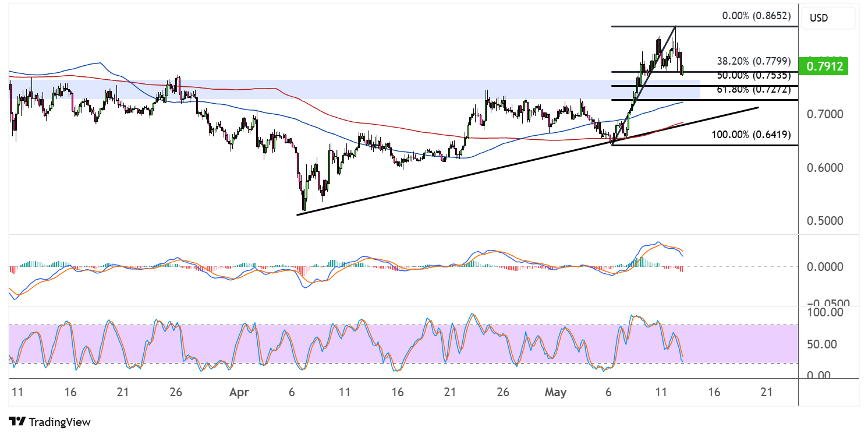
Task: Click the 26 label left of Apr
Action: click(x=176, y=393)
